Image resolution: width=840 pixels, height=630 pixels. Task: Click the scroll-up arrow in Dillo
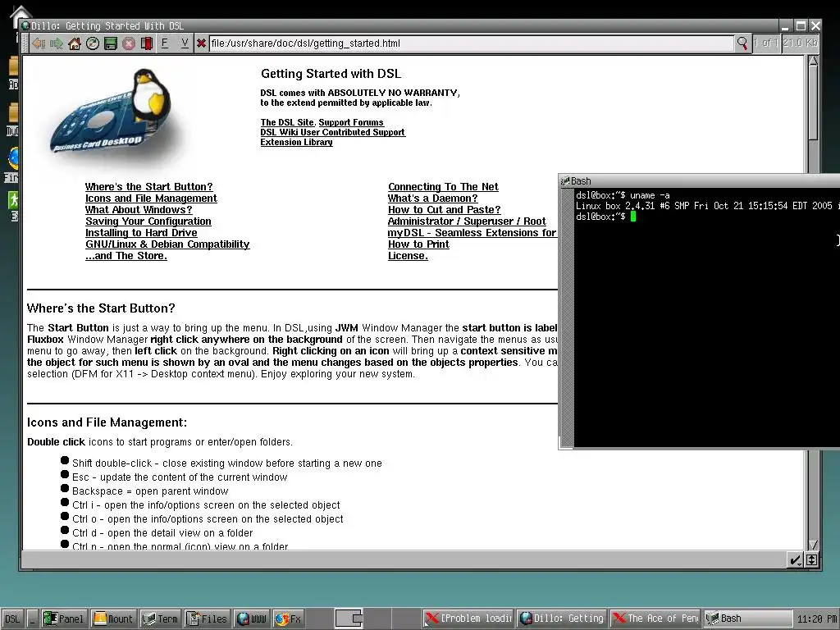point(813,61)
